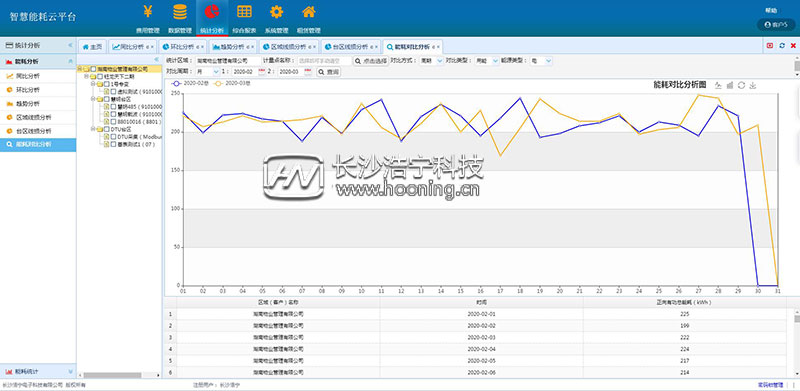Click the tree panel horizontal scrollbar
This screenshot has width=800, height=391.
[x=112, y=375]
